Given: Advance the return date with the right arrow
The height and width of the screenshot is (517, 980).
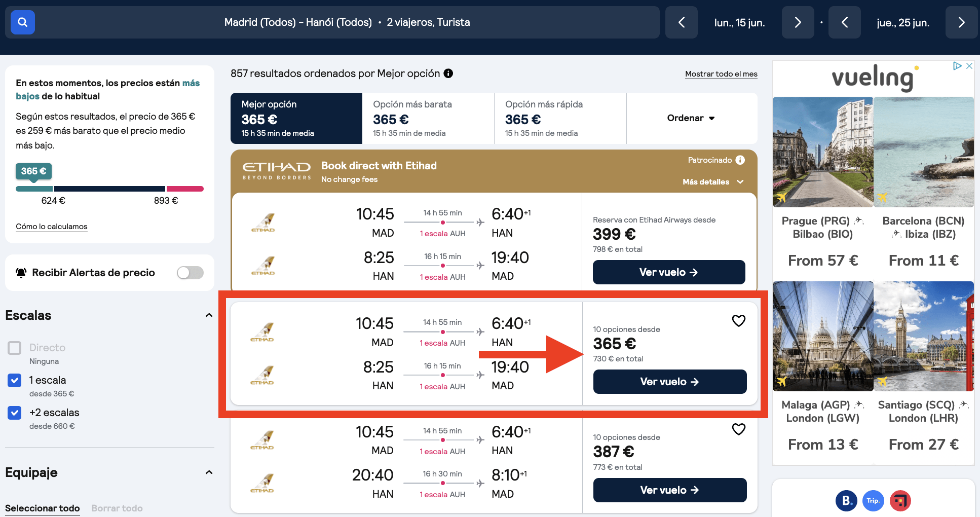Looking at the screenshot, I should click(961, 22).
